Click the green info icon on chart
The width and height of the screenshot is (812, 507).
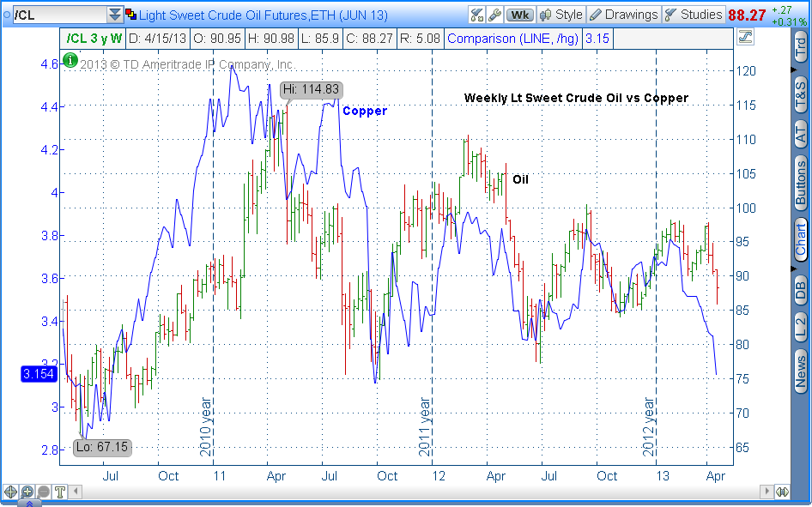tap(70, 60)
